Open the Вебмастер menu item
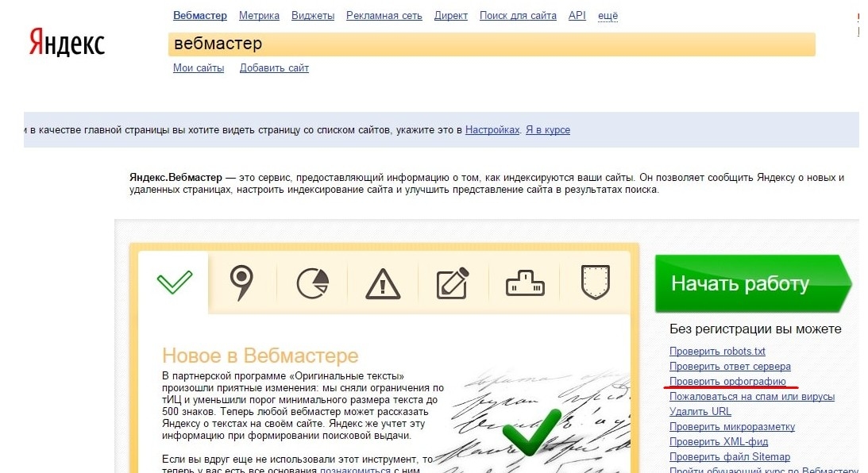Viewport: 868px width, 473px height. [200, 16]
